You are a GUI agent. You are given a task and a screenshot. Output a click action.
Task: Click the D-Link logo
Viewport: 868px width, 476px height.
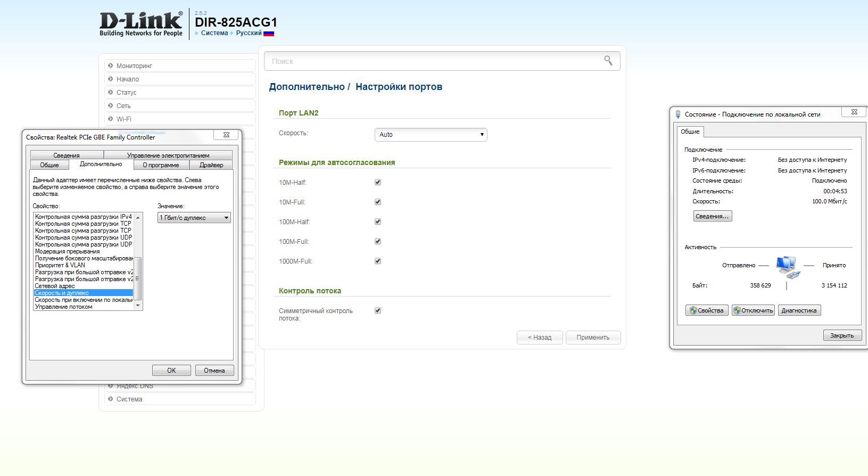[x=141, y=24]
